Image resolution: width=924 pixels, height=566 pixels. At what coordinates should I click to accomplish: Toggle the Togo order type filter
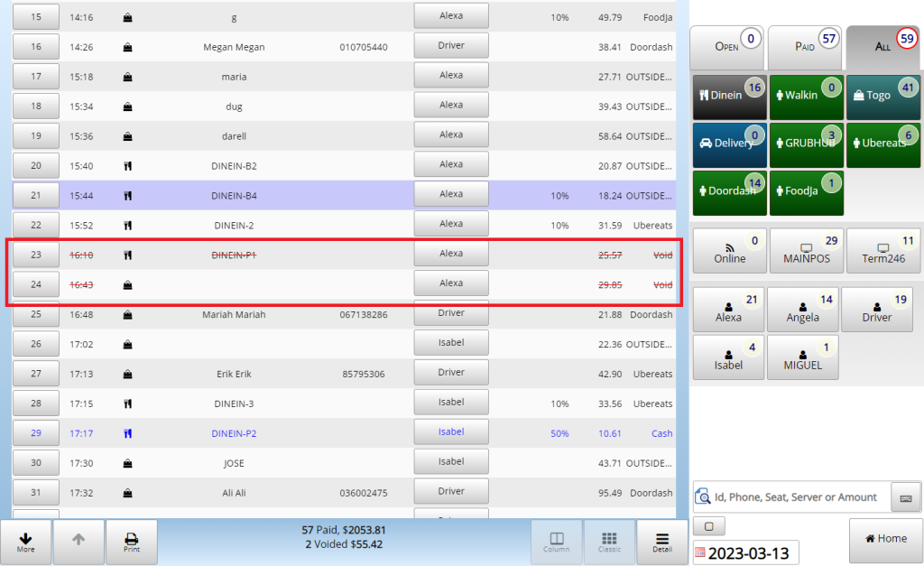pyautogui.click(x=882, y=97)
